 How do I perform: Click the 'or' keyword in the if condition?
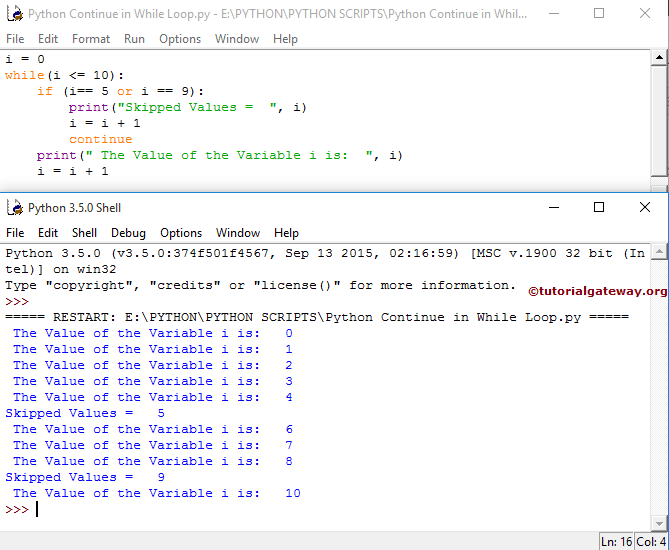(x=125, y=91)
